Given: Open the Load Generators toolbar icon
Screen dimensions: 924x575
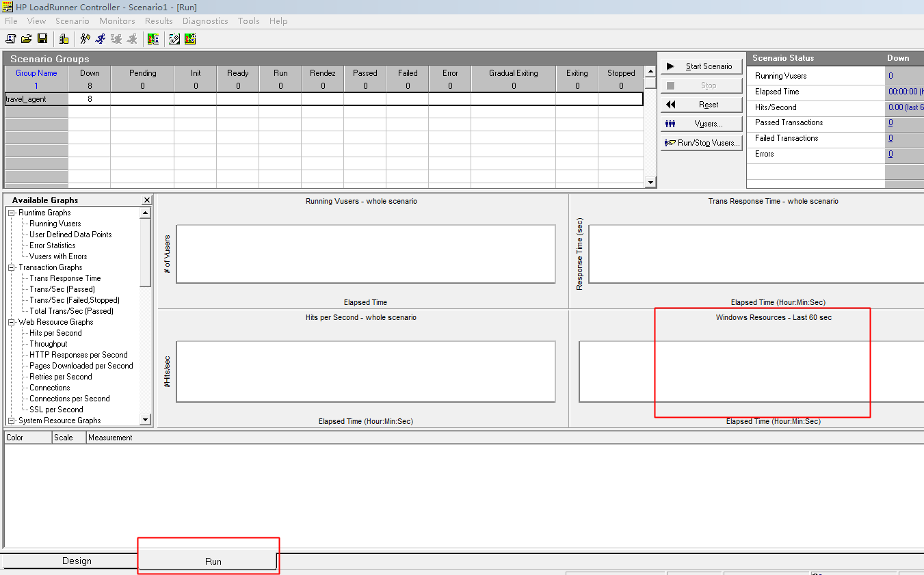Looking at the screenshot, I should click(x=64, y=39).
